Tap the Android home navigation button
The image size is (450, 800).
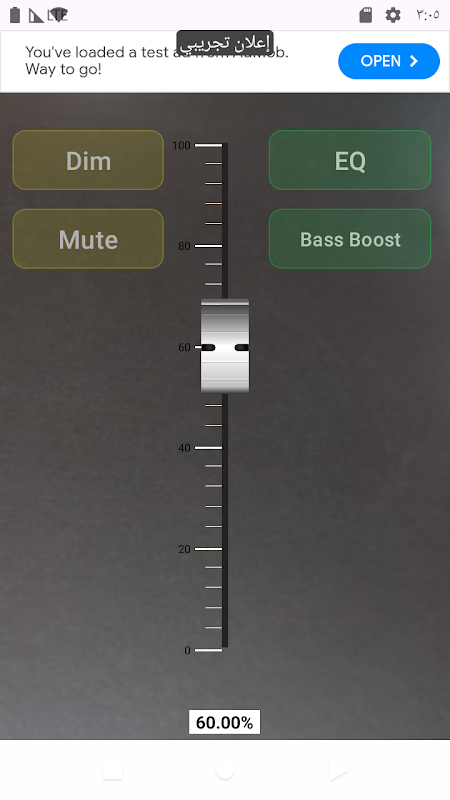pyautogui.click(x=225, y=770)
